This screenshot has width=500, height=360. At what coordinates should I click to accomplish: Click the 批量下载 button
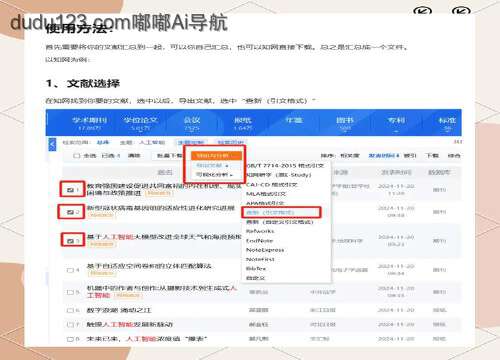170,156
